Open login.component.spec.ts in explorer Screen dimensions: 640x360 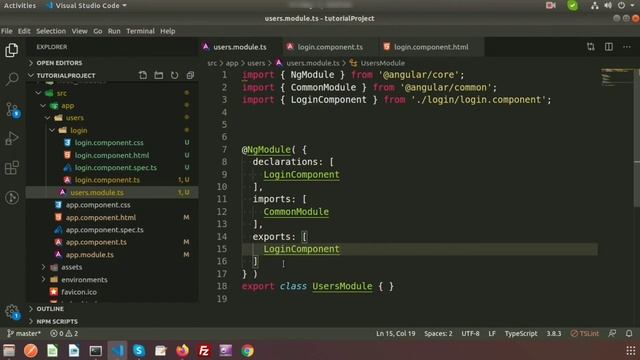(x=116, y=168)
